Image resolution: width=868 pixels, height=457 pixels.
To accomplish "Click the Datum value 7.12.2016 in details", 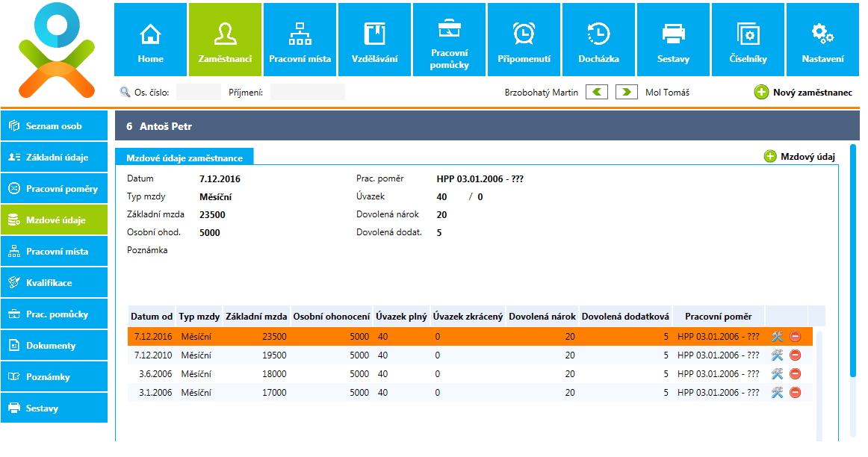I will coord(220,178).
